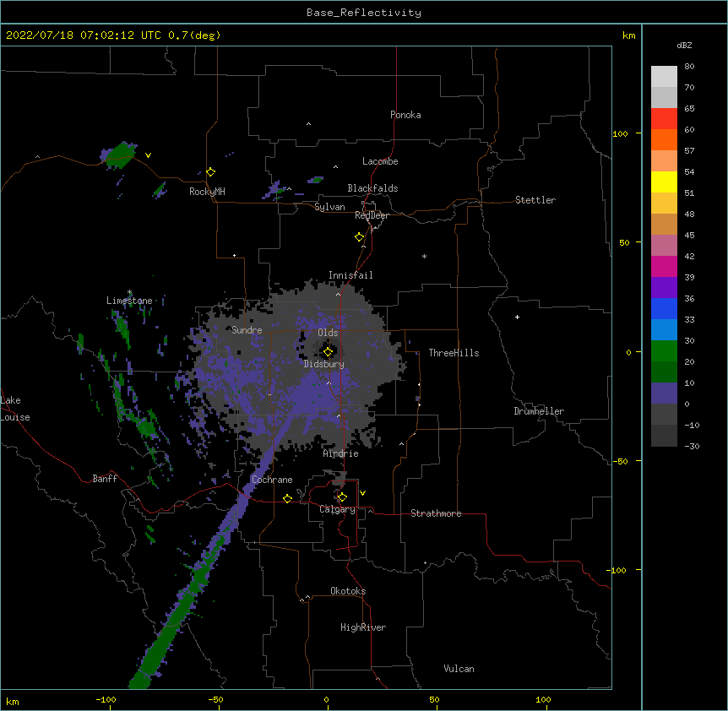Click the Cochrane town label
728x711 pixels.
coord(272,480)
